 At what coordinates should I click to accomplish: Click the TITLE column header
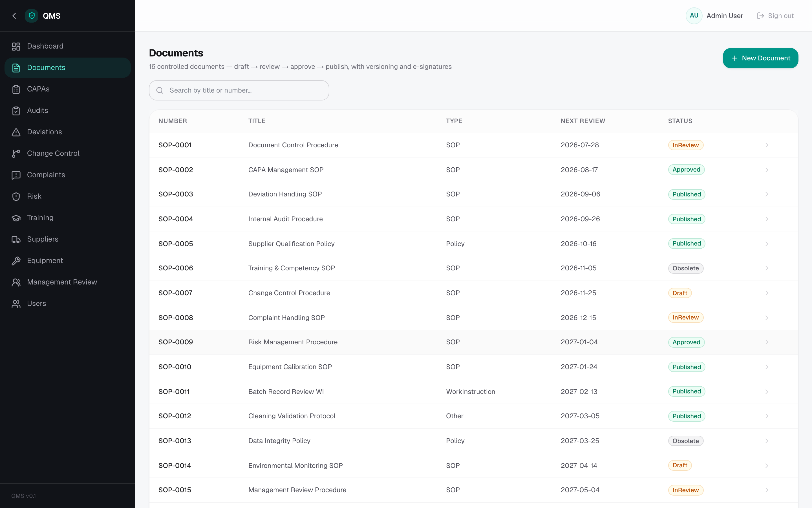tap(257, 121)
